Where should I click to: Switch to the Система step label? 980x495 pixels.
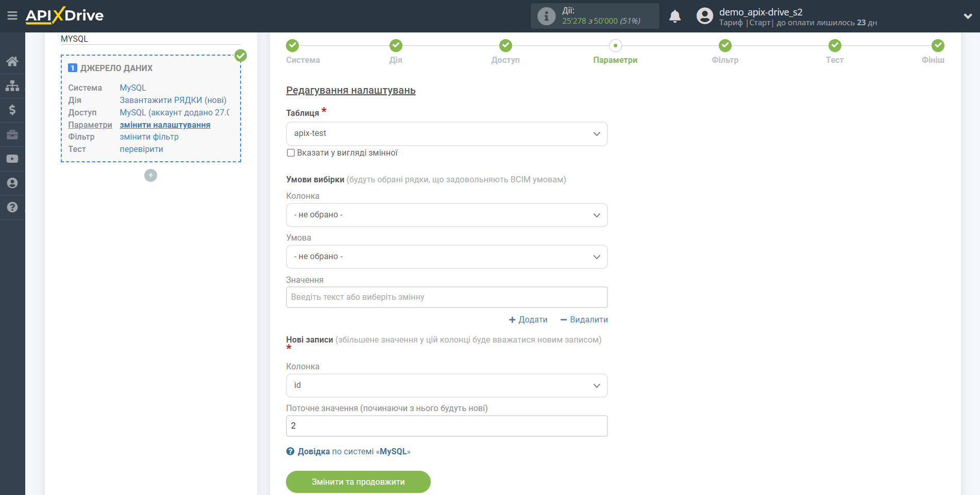point(303,60)
